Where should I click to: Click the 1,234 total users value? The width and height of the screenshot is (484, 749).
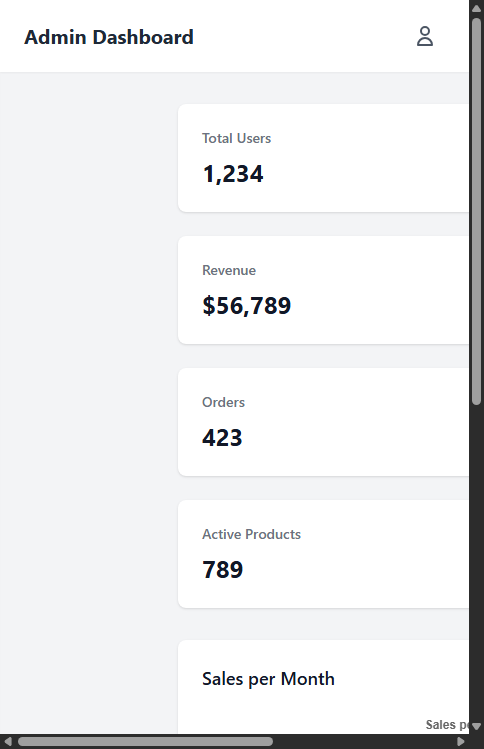[233, 174]
